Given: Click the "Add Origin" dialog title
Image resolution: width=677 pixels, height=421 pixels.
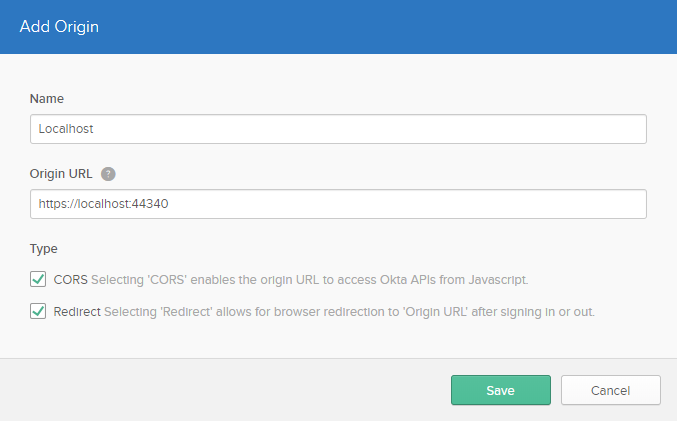Looking at the screenshot, I should coord(59,26).
